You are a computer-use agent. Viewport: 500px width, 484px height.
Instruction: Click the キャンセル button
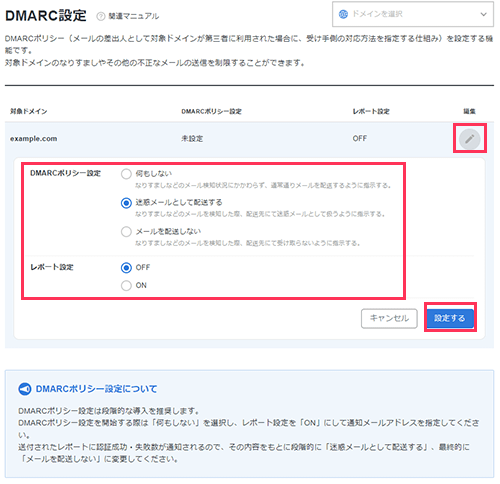(389, 318)
